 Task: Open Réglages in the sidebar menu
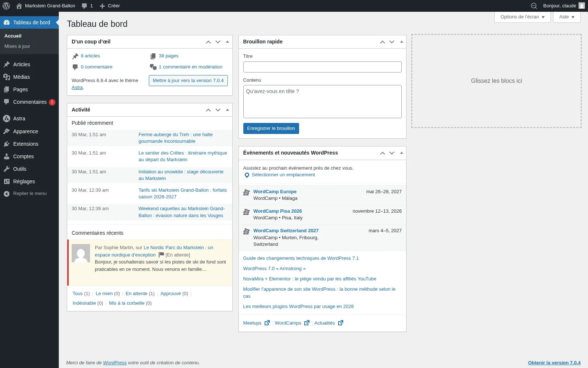pyautogui.click(x=29, y=181)
